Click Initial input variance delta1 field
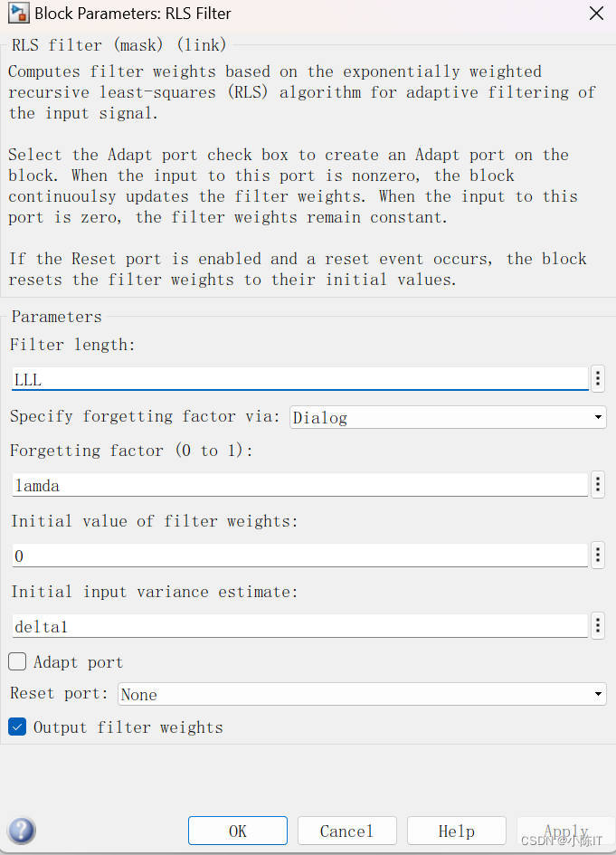 (299, 626)
